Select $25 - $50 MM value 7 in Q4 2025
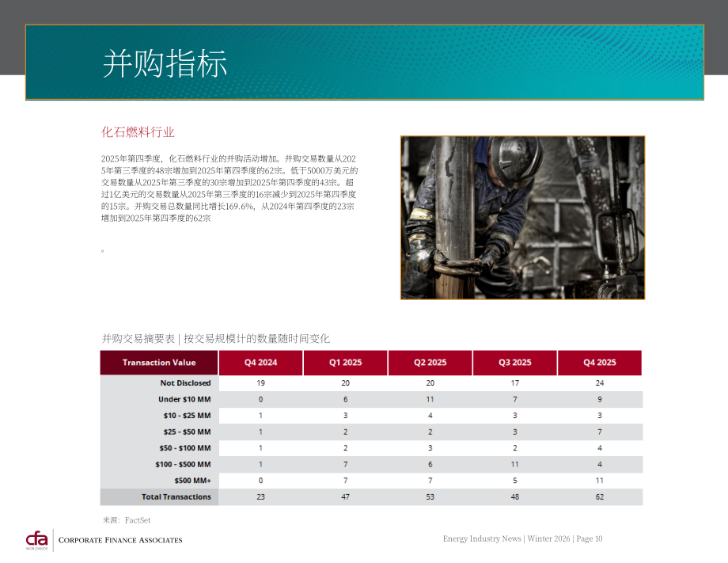Image resolution: width=728 pixels, height=563 pixels. pos(600,432)
